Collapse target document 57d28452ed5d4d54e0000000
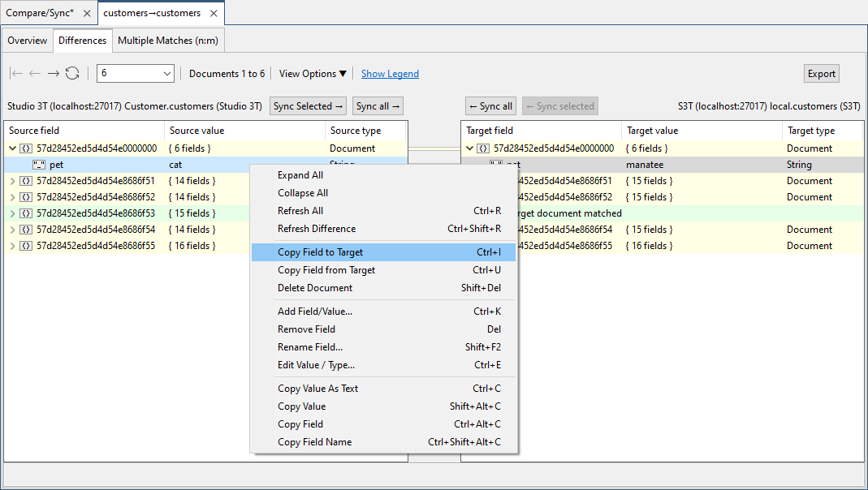This screenshot has height=490, width=868. 469,148
